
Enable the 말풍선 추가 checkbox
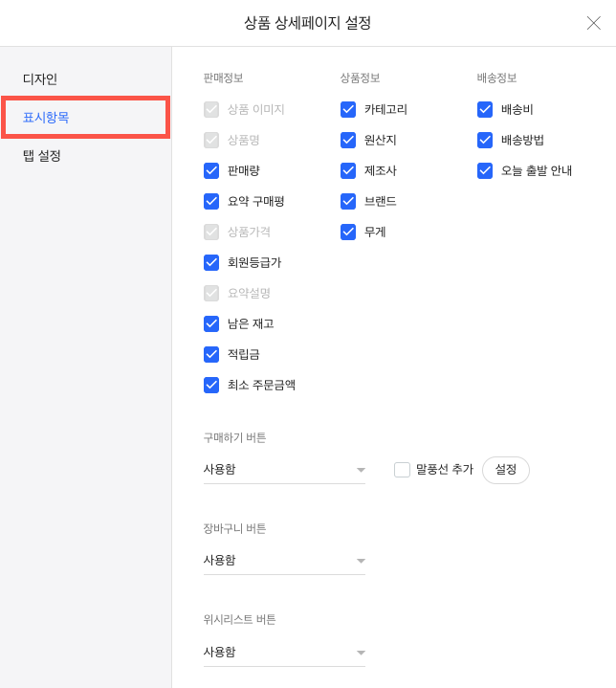(x=402, y=470)
